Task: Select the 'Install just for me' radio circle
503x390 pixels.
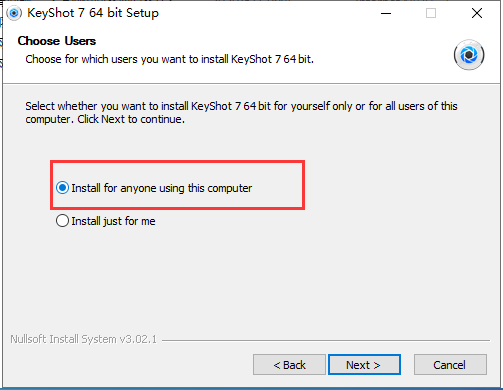Action: click(x=62, y=221)
